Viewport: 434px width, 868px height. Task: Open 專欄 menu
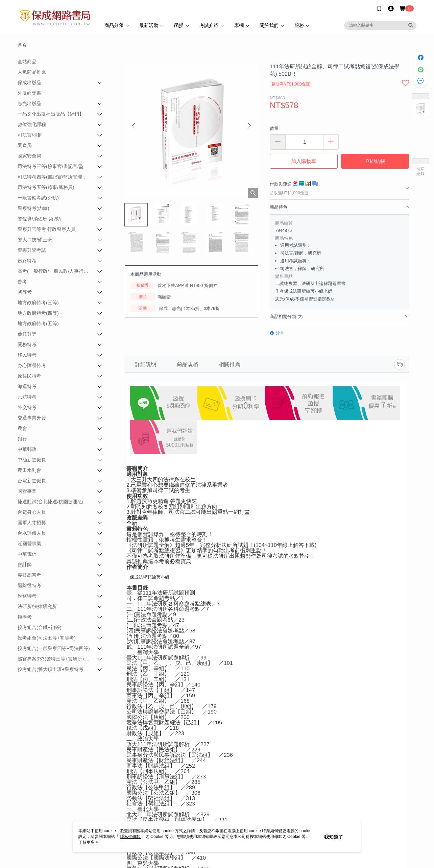242,26
